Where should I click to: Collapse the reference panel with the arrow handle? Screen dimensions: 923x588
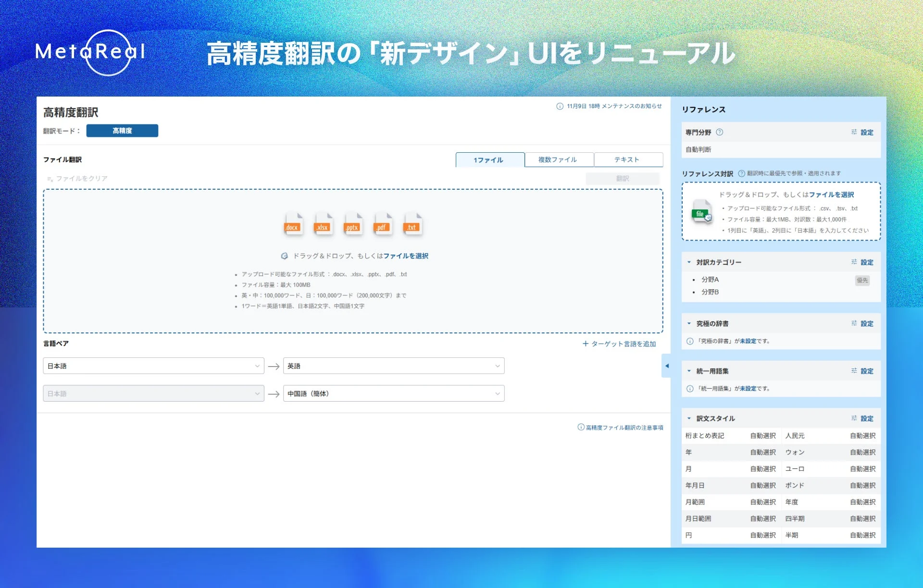(667, 366)
